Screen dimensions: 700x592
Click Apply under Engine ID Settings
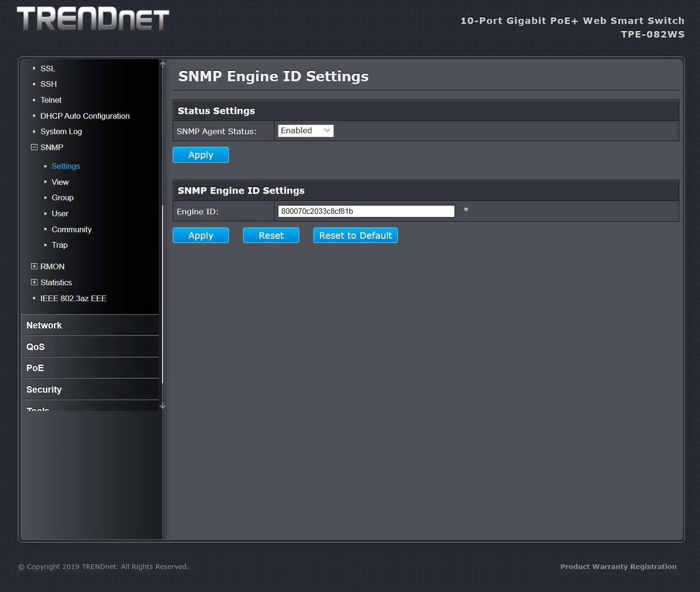click(x=201, y=235)
